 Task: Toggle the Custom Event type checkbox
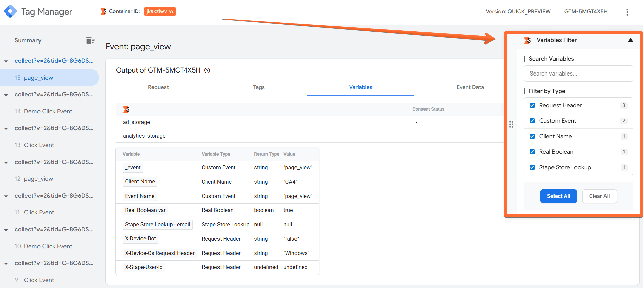click(x=532, y=121)
